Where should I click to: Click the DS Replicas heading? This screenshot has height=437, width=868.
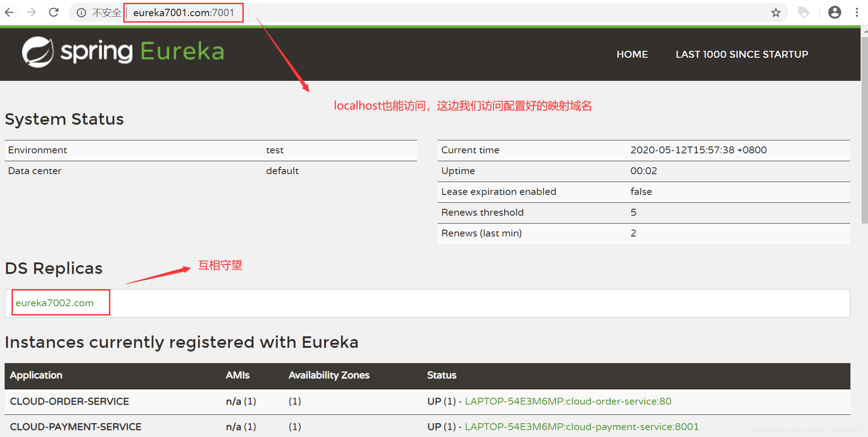tap(54, 268)
